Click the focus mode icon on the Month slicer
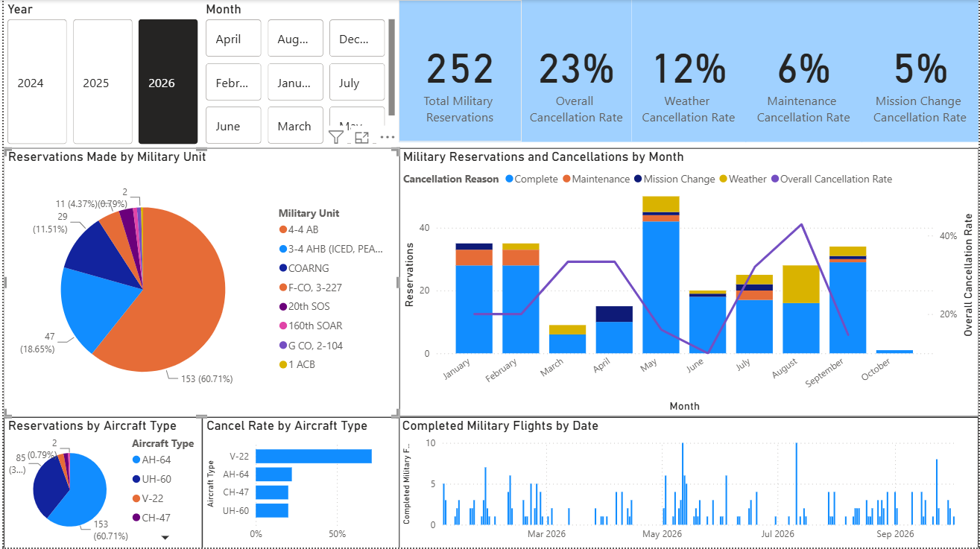980x549 pixels. pyautogui.click(x=362, y=137)
